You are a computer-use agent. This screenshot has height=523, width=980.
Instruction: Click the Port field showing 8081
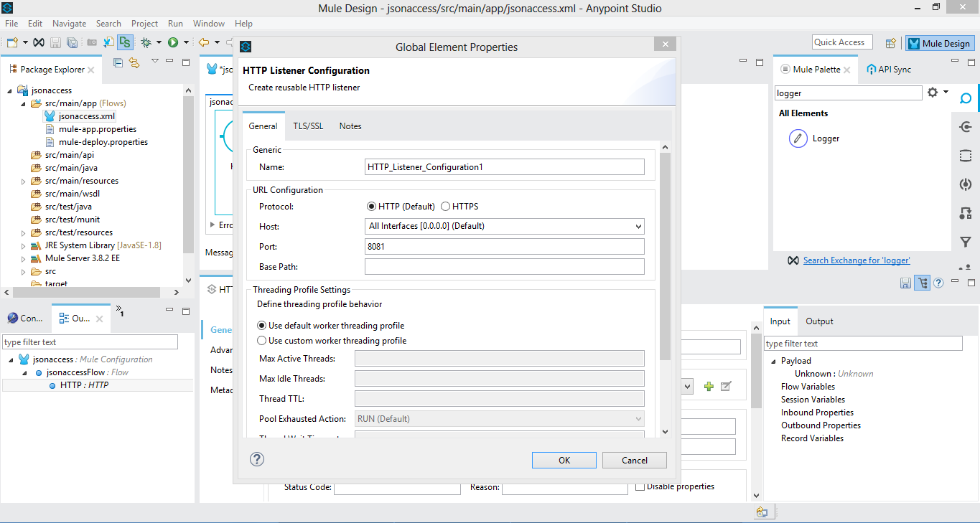pos(505,246)
